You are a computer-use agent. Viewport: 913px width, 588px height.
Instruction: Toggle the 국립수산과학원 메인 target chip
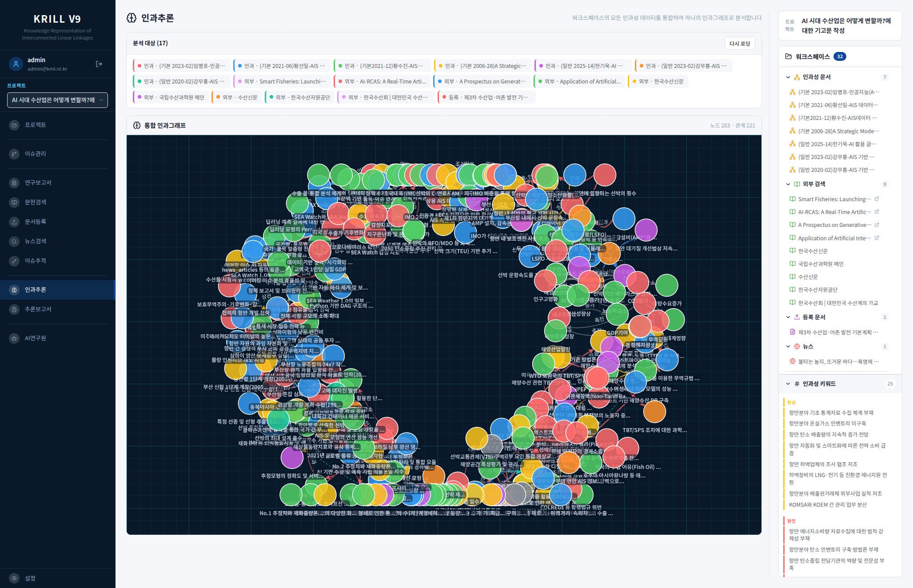click(170, 97)
